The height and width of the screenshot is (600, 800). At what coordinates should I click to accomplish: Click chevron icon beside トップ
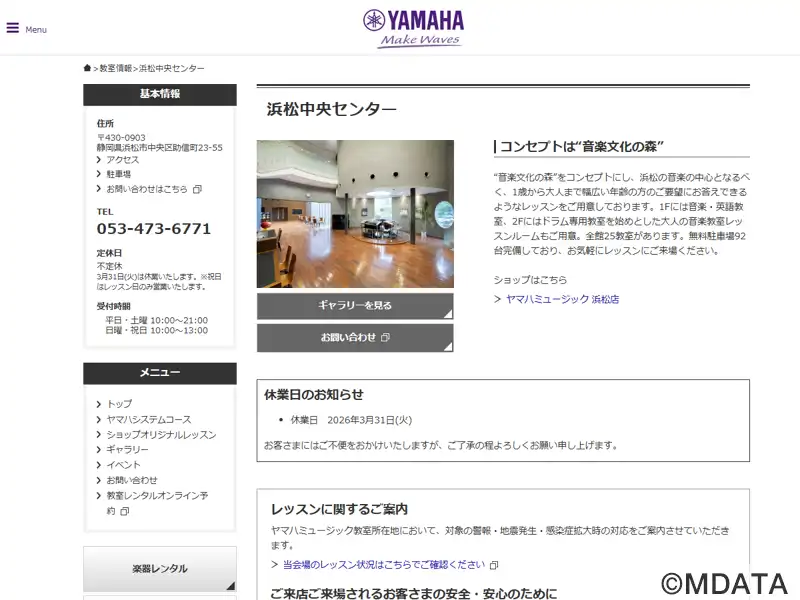coord(98,404)
